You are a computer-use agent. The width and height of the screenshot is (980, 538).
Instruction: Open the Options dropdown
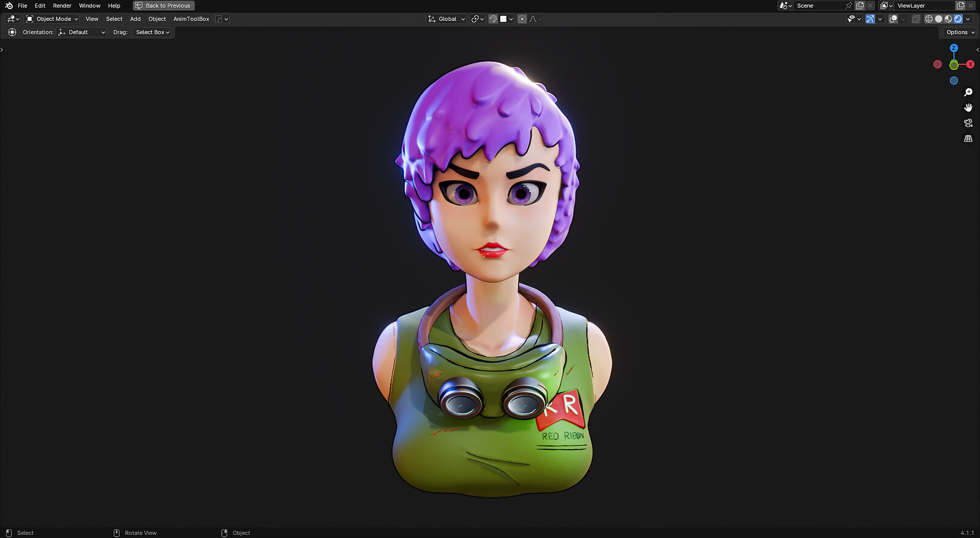(959, 32)
